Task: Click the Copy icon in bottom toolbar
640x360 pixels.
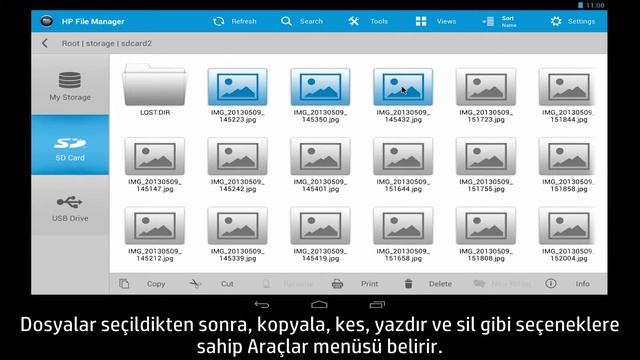Action: (124, 284)
